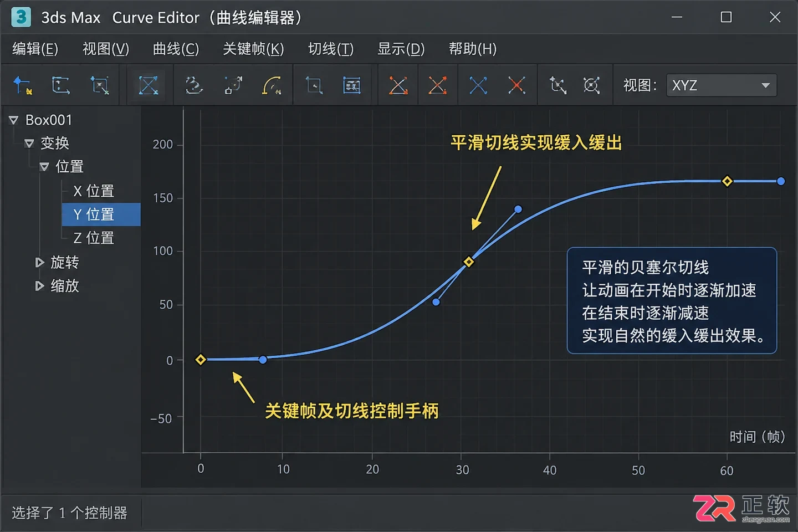The height and width of the screenshot is (532, 798).
Task: Select the keyframe diamond at frame 0
Action: pos(201,360)
